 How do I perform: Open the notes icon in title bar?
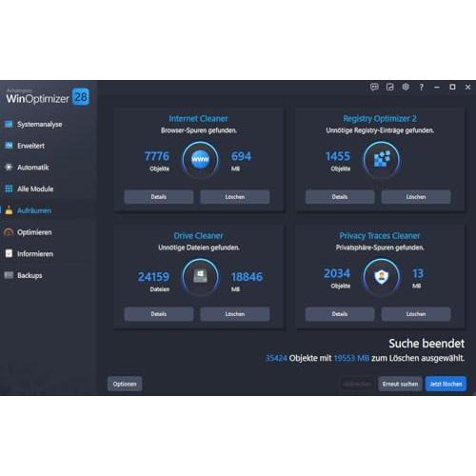389,87
